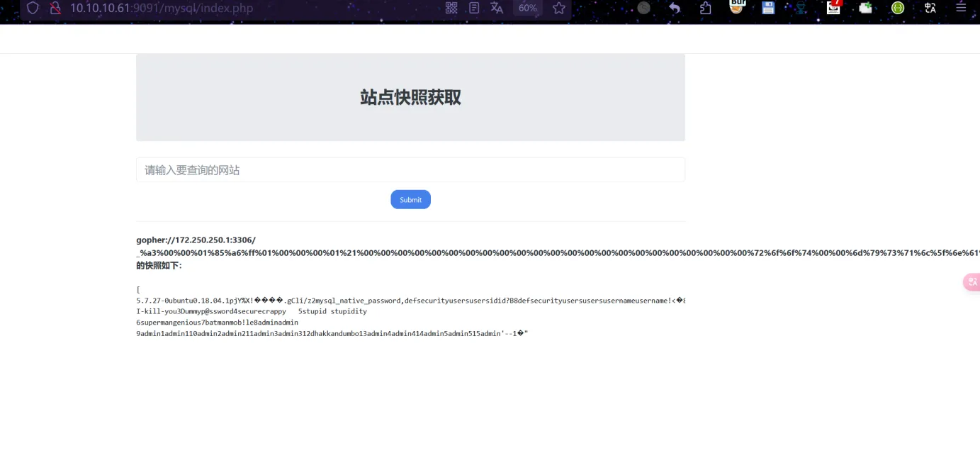
Task: Click the insecure connection lock icon
Action: (x=55, y=8)
